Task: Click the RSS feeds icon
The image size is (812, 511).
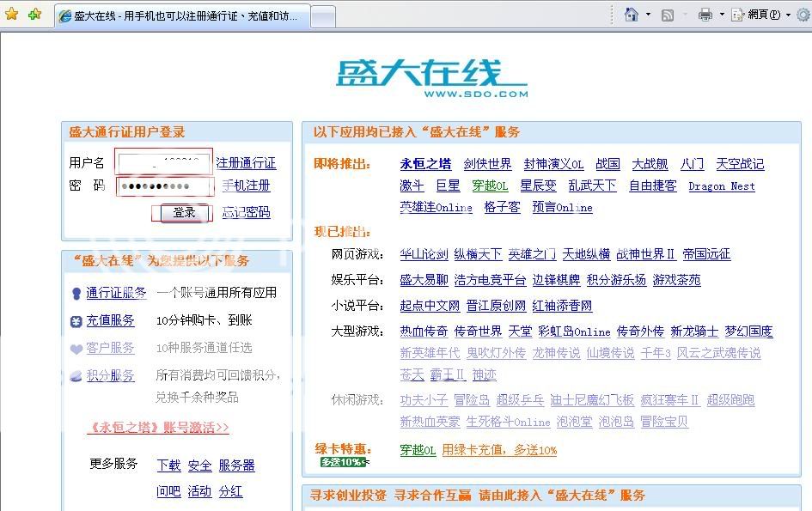Action: tap(668, 15)
